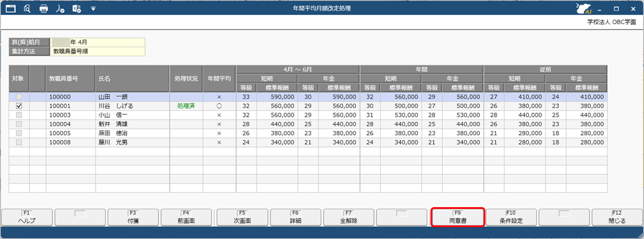Click F12 閉じる button
The height and width of the screenshot is (239, 644).
[617, 217]
